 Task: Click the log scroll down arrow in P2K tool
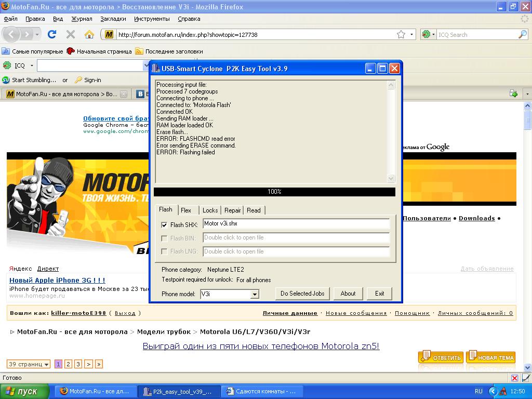point(391,179)
